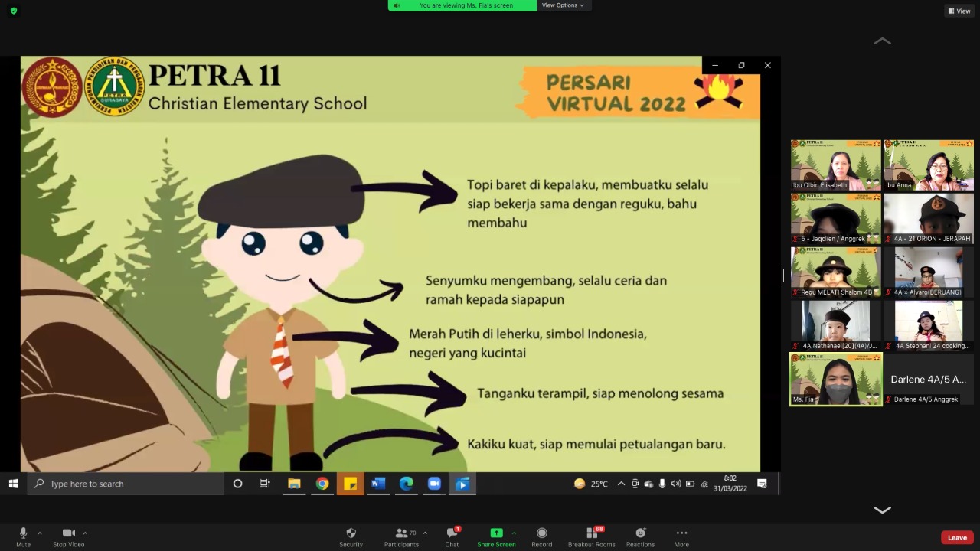Click the line "Merah Putih di leherku, simbol Indonesia,"
980x551 pixels.
click(528, 334)
